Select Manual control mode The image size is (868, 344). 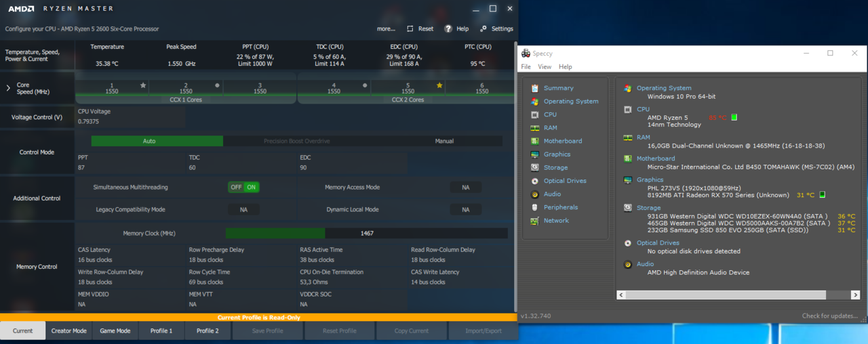click(444, 141)
